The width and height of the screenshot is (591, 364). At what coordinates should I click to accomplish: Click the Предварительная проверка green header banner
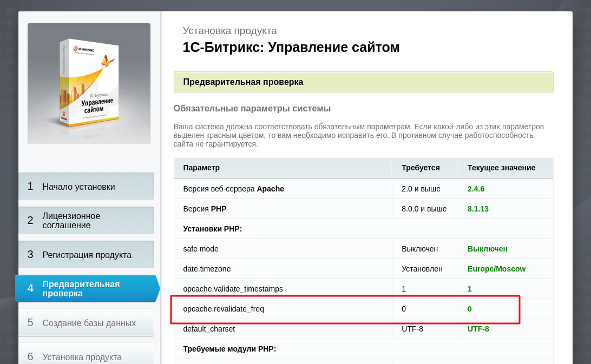tap(363, 82)
